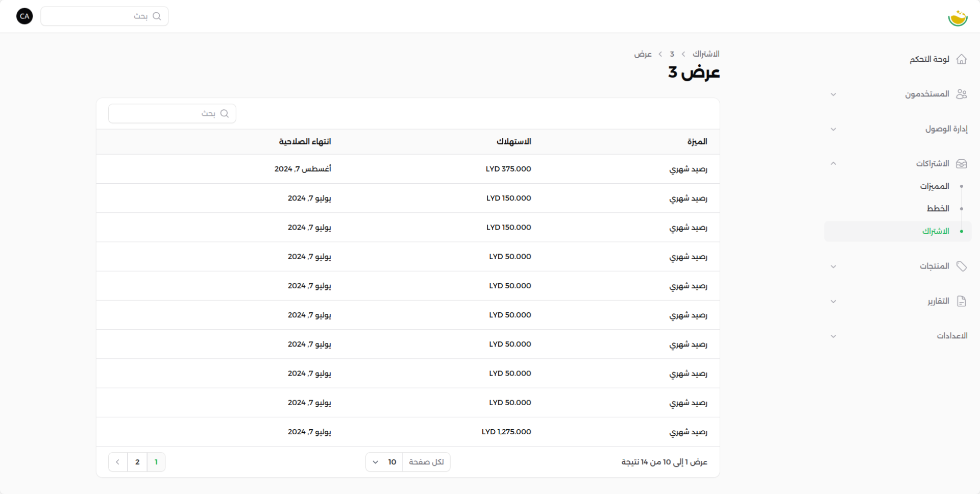Click the LYD 375.000 consumption cell

tap(508, 169)
